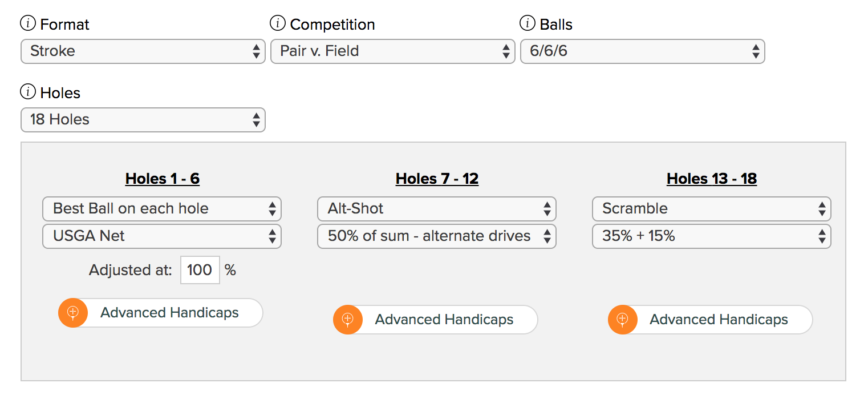Screen dimensions: 868x395
Task: Click the info icon beside Format
Action: point(27,24)
